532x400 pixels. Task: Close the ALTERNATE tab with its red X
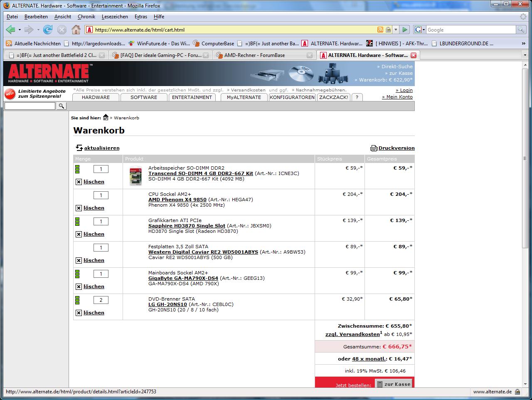(x=413, y=55)
